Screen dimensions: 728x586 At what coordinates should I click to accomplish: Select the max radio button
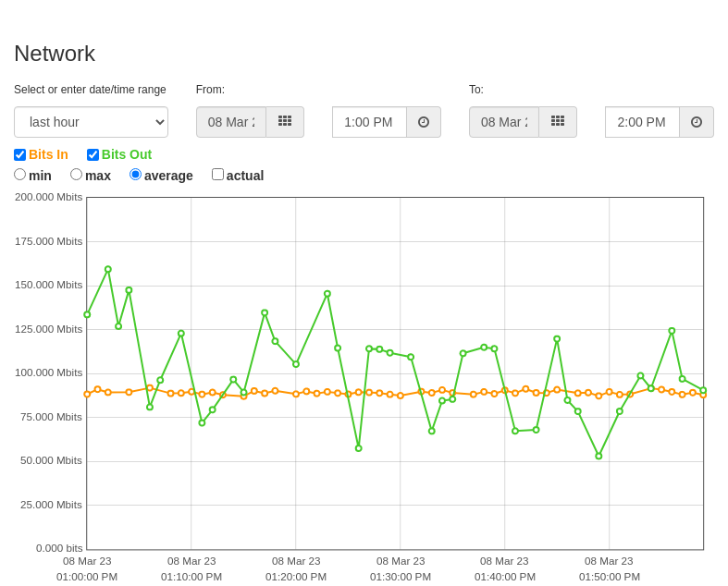pos(76,175)
